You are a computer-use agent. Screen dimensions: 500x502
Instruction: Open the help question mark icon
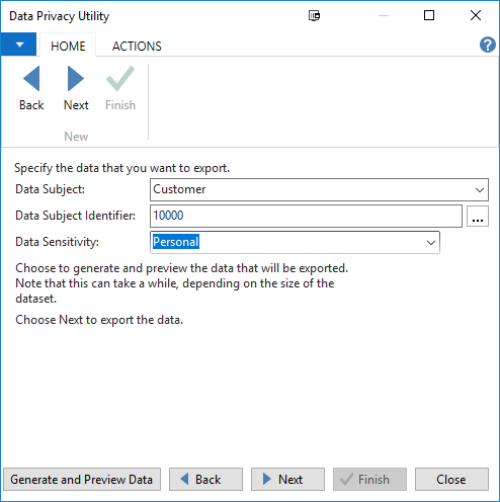tap(487, 45)
